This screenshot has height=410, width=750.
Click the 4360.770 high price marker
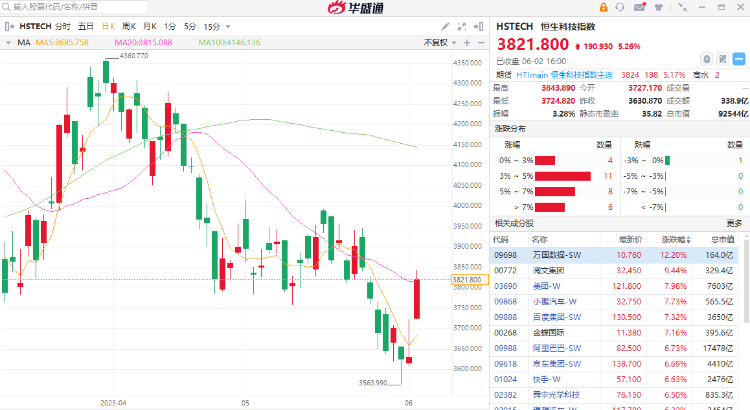[x=134, y=56]
